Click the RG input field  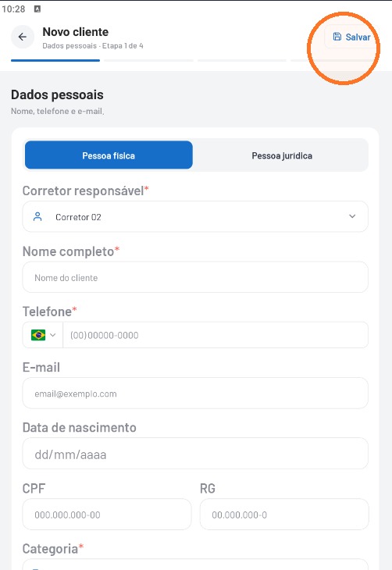pos(284,515)
